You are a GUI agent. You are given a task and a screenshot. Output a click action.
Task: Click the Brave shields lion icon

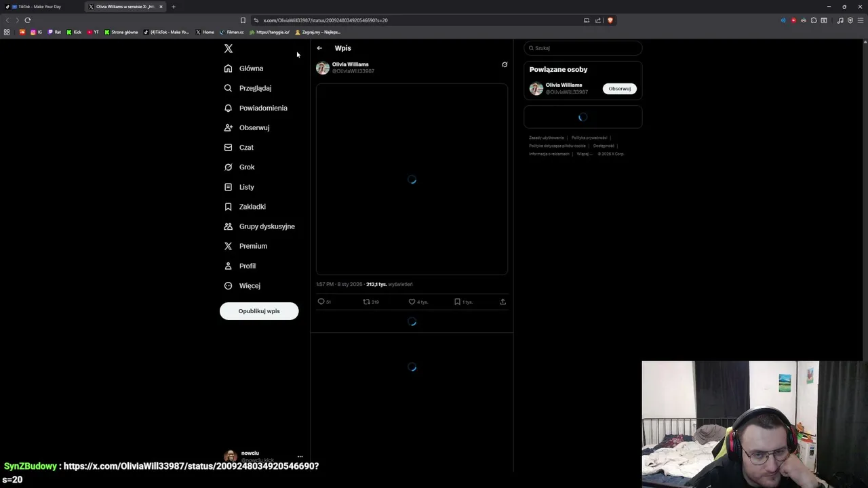[x=610, y=20]
